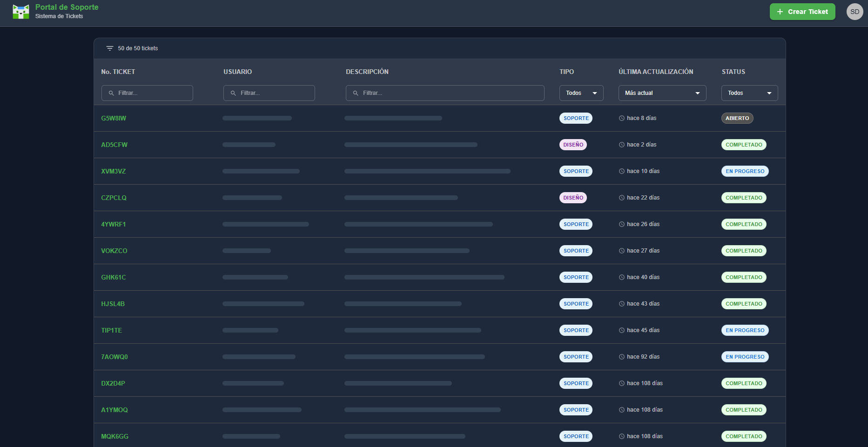Open ticket DX2D4P
868x447 pixels.
tap(113, 383)
